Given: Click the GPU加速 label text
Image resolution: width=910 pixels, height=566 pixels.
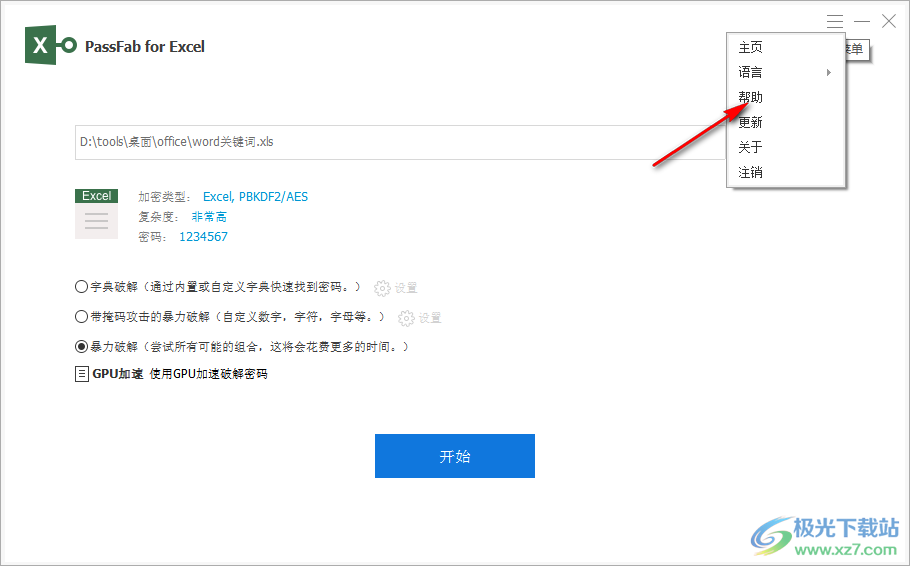Looking at the screenshot, I should pos(118,374).
